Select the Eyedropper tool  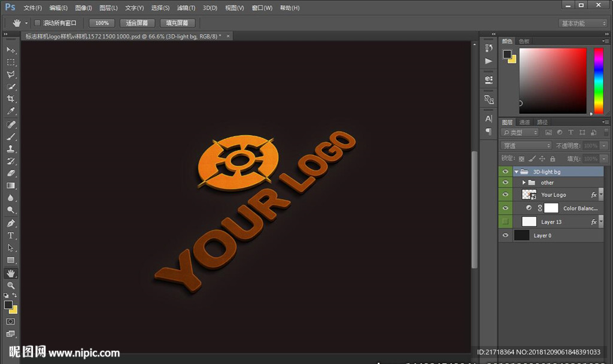[11, 111]
